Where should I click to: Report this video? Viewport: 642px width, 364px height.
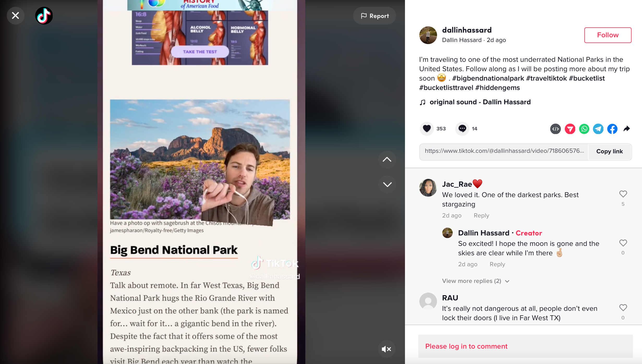click(x=374, y=16)
